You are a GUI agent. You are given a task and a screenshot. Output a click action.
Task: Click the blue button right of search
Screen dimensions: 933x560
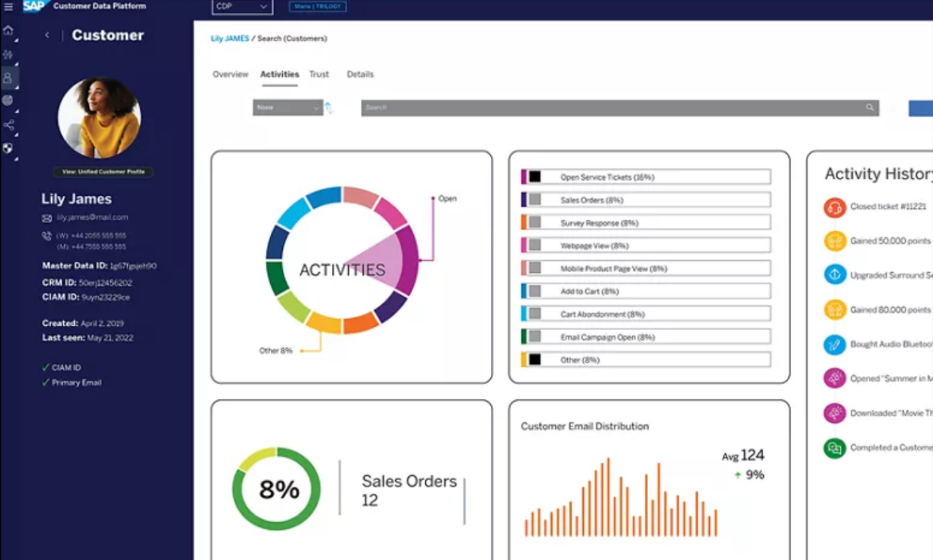click(921, 108)
